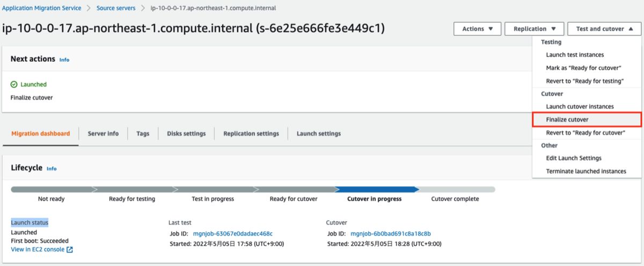Open the external link icon beside View in EC2 console
Image resolution: width=644 pixels, height=266 pixels.
coord(70,249)
